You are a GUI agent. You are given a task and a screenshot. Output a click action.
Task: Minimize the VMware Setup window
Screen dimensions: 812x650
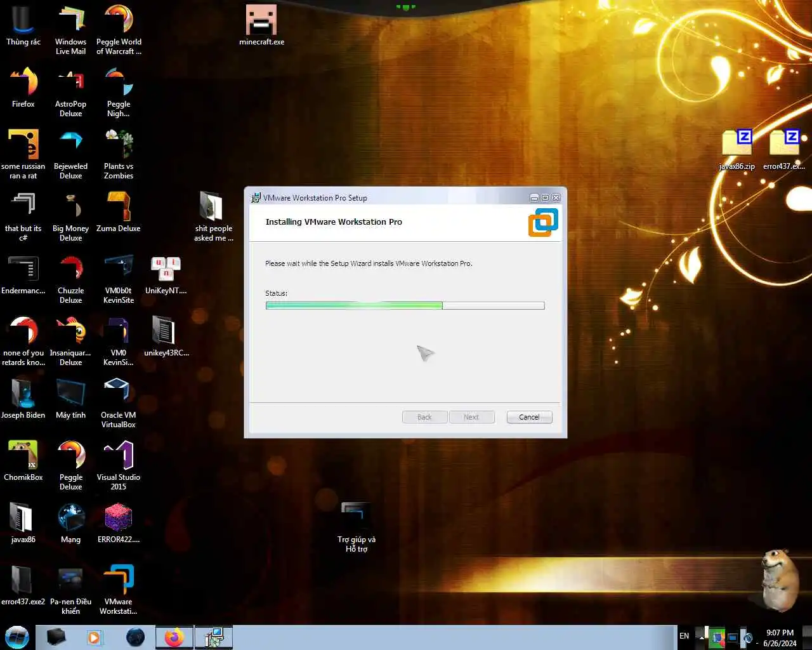[534, 197]
